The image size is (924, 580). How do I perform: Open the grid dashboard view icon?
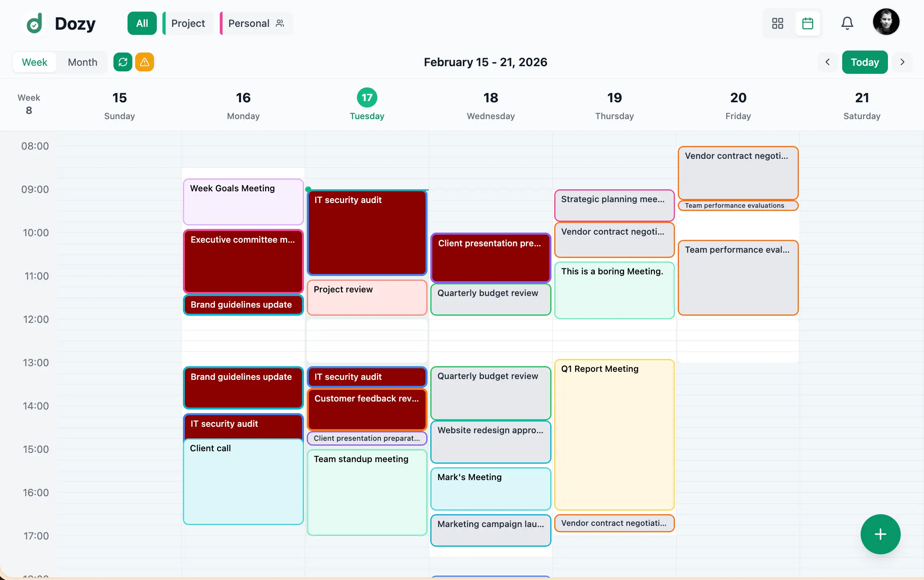pyautogui.click(x=778, y=23)
